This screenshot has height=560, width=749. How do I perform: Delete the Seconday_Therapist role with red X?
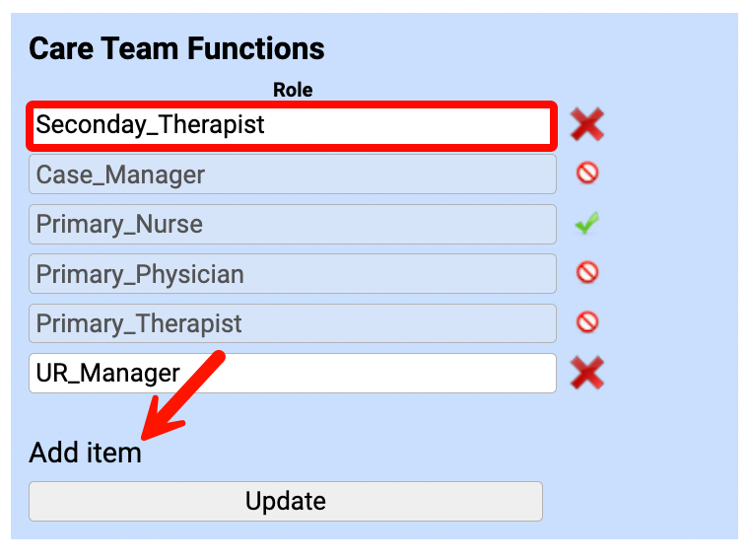tap(586, 125)
